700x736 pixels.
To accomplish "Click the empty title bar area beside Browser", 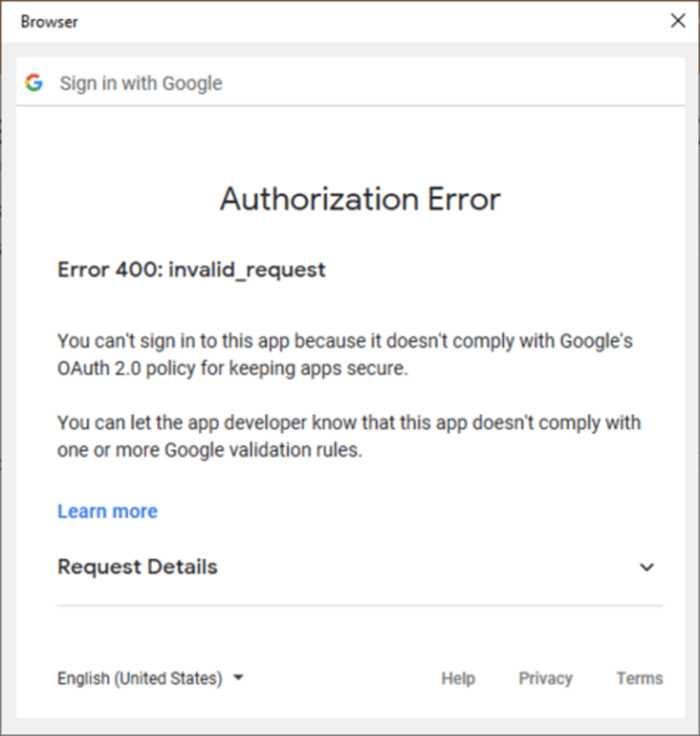I will [x=365, y=22].
